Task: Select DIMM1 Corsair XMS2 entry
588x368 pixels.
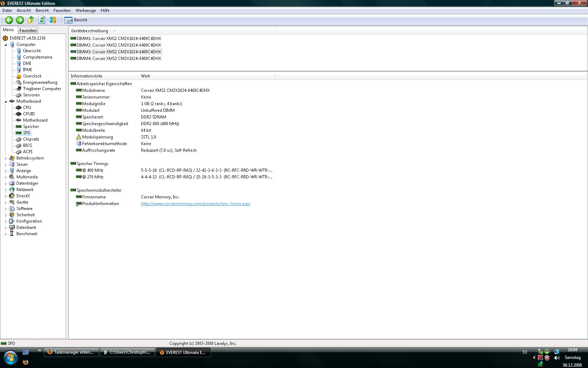Action: click(116, 39)
